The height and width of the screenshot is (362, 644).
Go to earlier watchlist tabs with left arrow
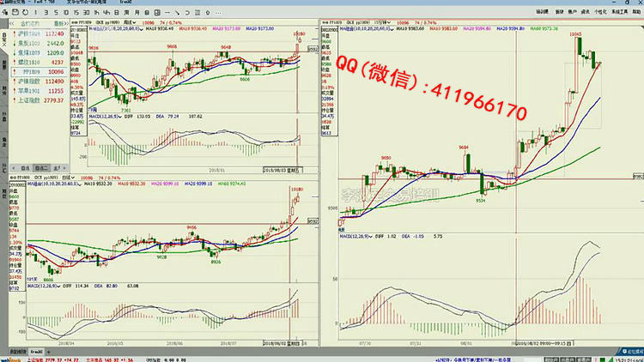14,168
